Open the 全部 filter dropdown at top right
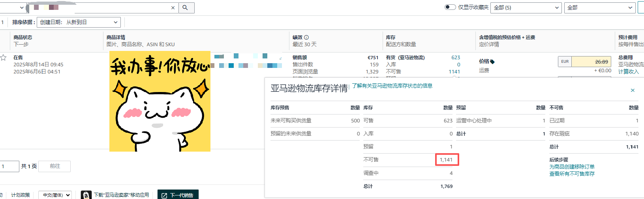Viewport: 644px width, 199px height. 600,8
